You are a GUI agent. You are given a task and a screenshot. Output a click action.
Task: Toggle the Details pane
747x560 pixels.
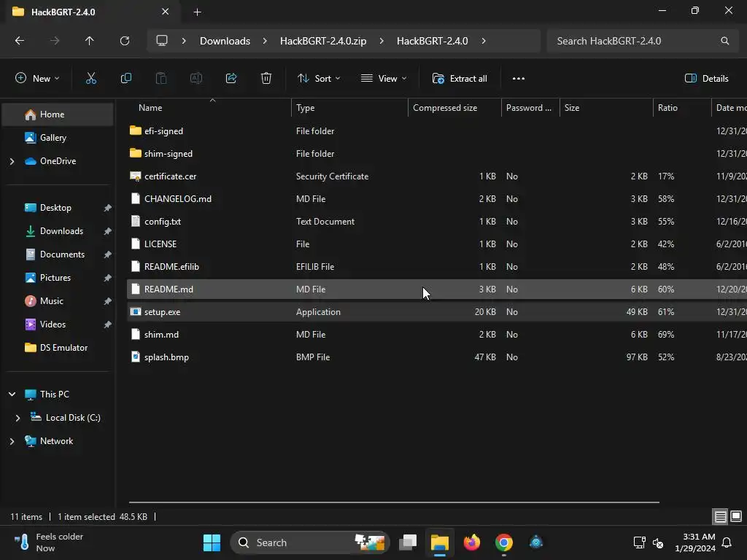point(706,79)
